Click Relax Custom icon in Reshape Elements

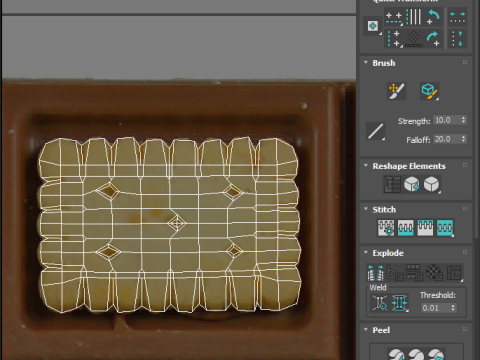432,184
